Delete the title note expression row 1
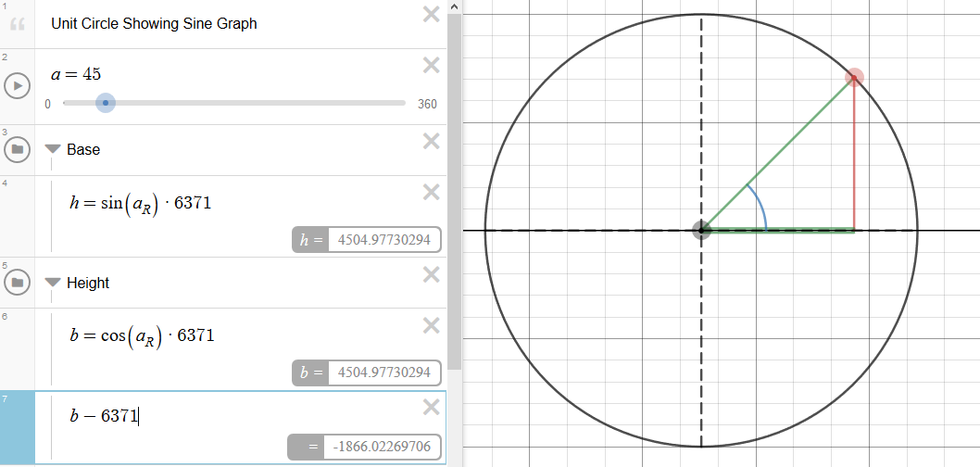The height and width of the screenshot is (467, 980). tap(432, 15)
